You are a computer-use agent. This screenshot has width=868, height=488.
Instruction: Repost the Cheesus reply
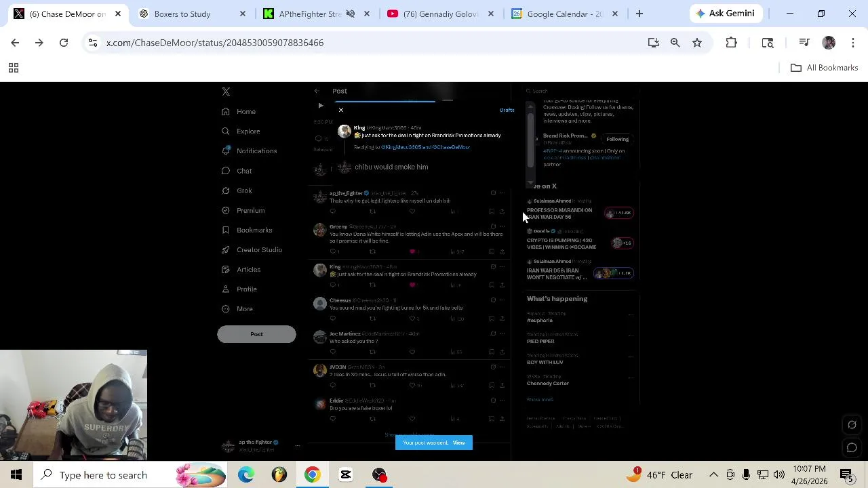point(372,319)
